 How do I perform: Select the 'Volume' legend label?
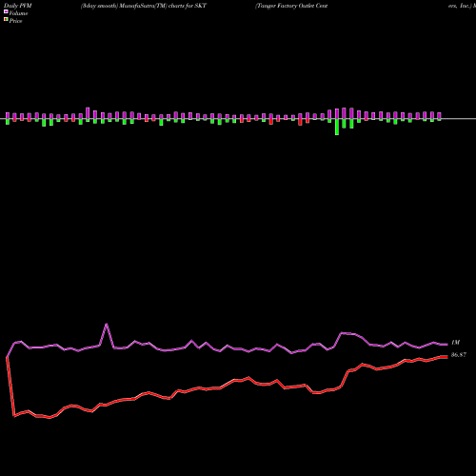(18, 13)
